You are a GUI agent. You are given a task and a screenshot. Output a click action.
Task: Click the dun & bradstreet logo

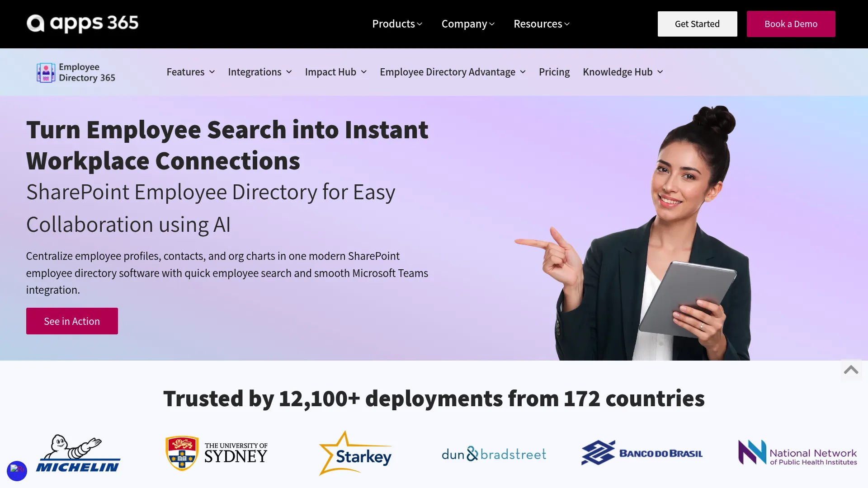click(x=494, y=454)
